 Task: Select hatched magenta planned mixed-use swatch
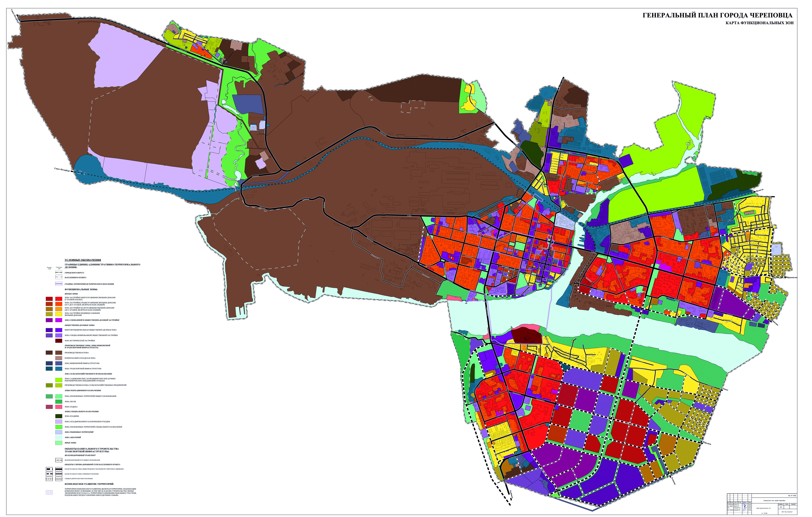[49, 320]
